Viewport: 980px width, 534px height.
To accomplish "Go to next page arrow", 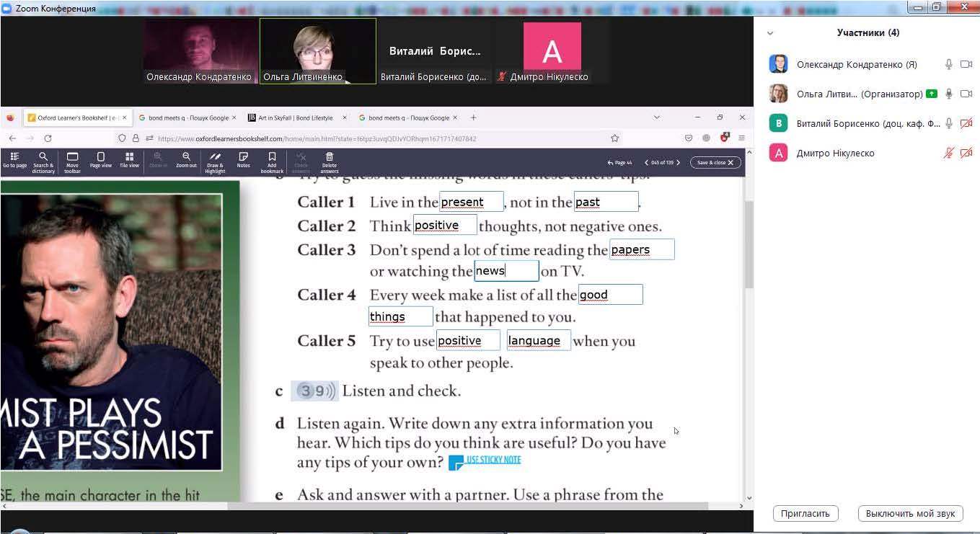I will click(x=679, y=163).
